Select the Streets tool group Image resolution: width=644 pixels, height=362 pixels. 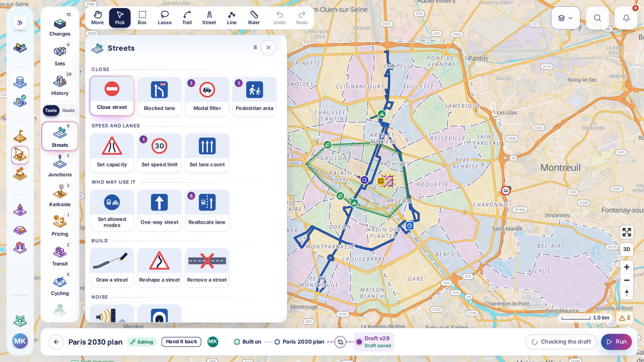[x=60, y=136]
